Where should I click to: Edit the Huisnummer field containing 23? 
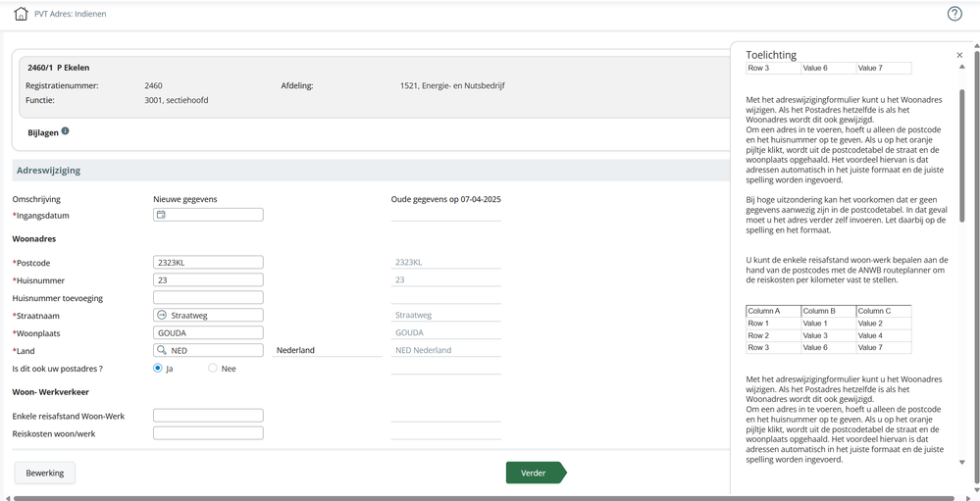[208, 279]
